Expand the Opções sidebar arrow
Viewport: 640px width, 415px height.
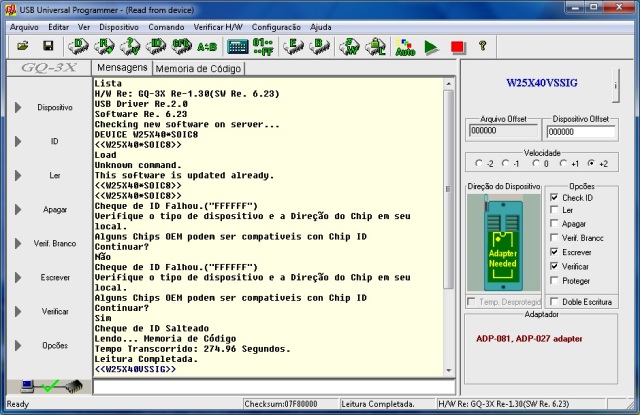tap(18, 346)
